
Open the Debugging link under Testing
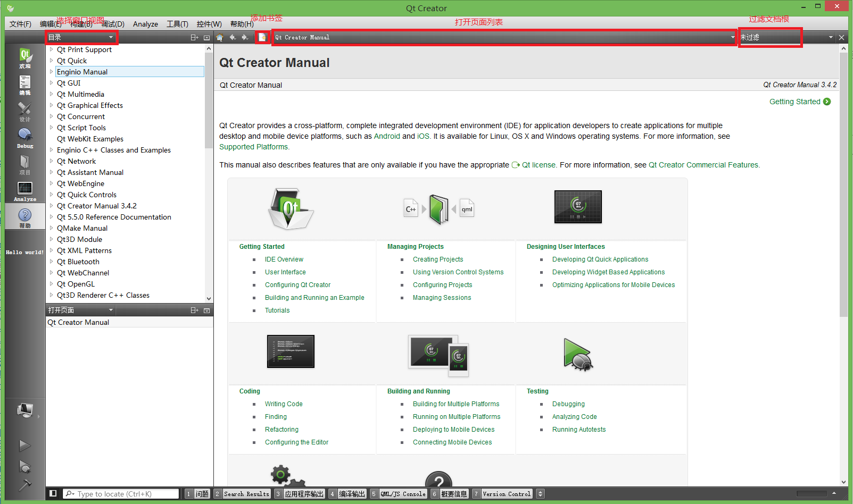click(x=568, y=404)
